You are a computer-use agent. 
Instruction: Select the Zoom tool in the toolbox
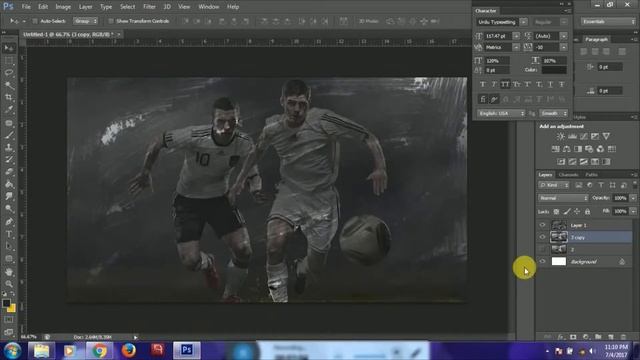(9, 284)
